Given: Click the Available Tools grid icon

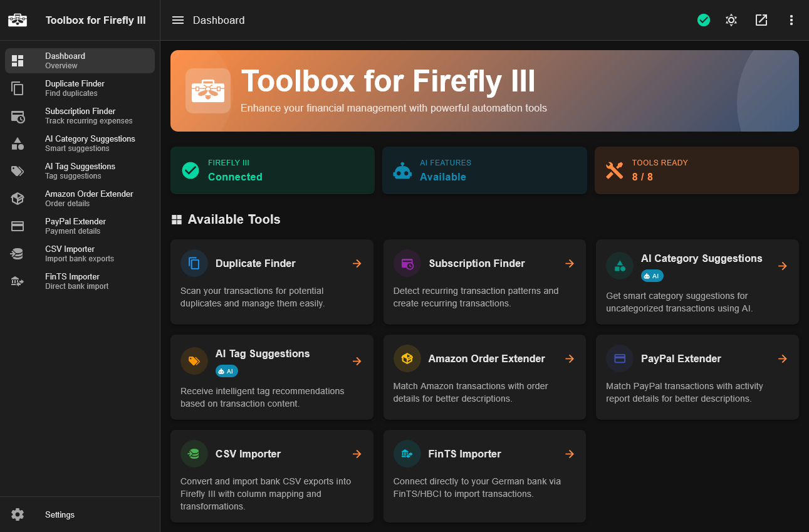Looking at the screenshot, I should (177, 219).
